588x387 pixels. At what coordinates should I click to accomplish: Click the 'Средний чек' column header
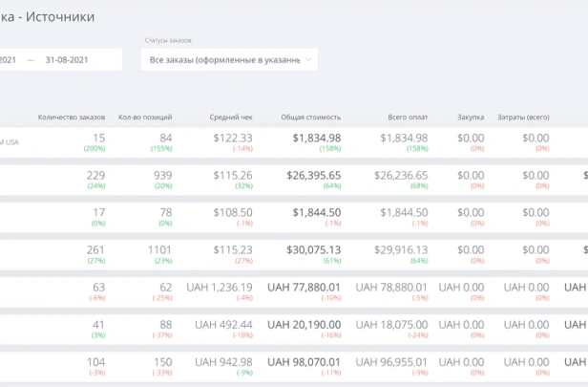click(231, 117)
